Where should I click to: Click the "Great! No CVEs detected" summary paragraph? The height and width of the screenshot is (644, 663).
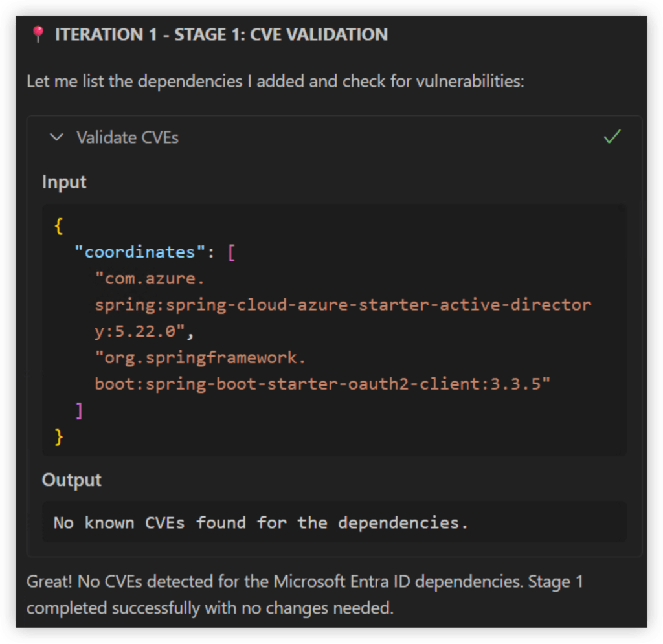point(304,595)
